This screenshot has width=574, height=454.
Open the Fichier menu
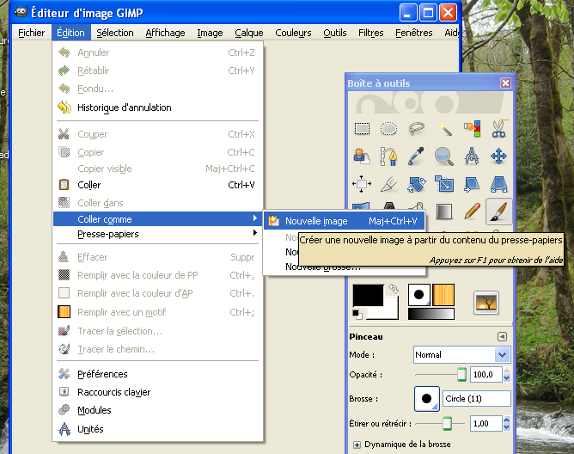coord(31,33)
